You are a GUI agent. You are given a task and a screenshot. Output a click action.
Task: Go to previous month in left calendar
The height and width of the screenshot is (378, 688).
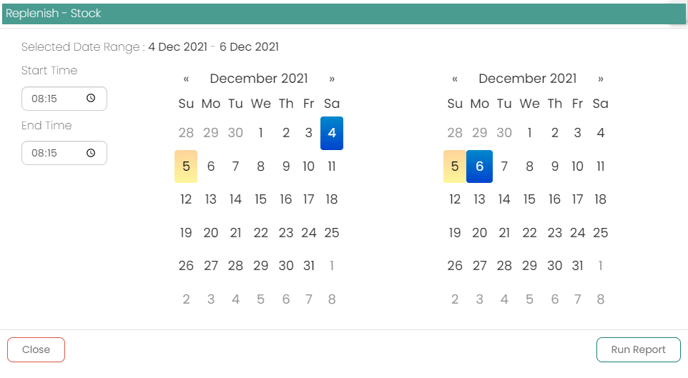tap(186, 79)
